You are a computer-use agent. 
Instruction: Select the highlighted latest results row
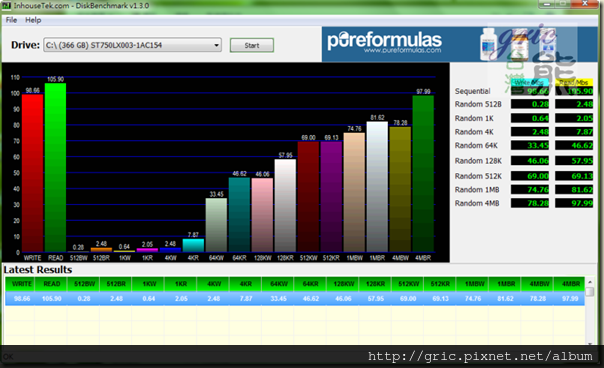(x=295, y=299)
